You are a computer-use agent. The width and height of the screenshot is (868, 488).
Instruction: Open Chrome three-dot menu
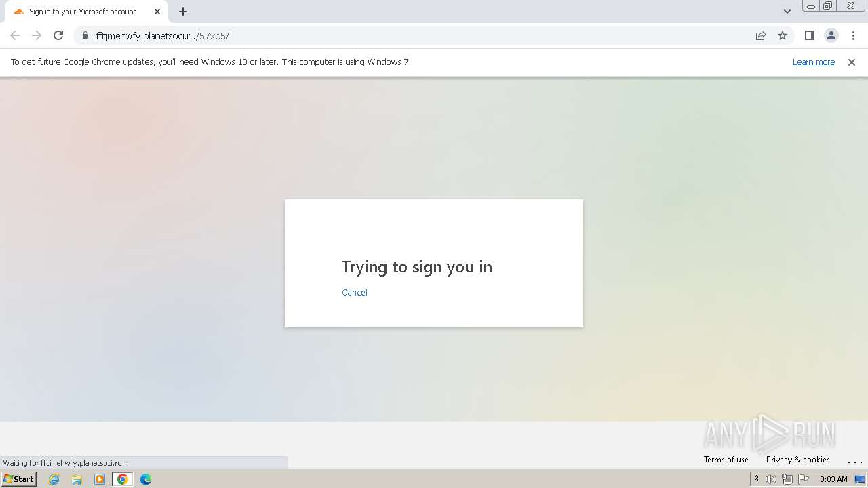click(853, 35)
